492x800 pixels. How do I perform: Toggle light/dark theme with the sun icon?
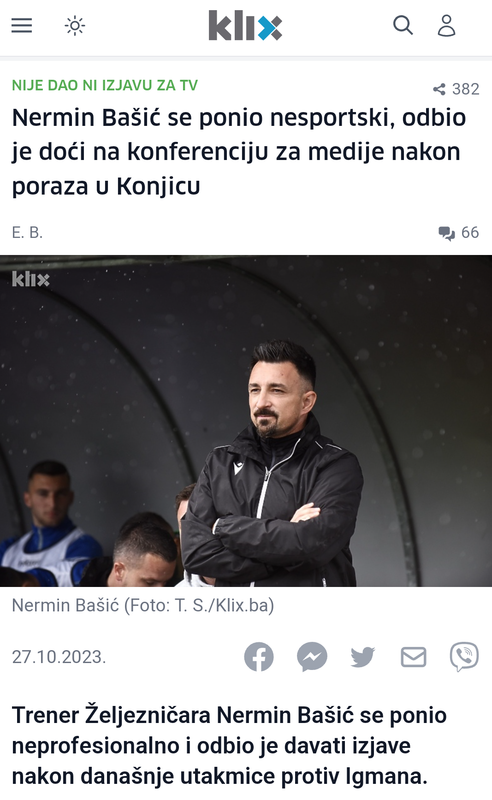(x=75, y=26)
